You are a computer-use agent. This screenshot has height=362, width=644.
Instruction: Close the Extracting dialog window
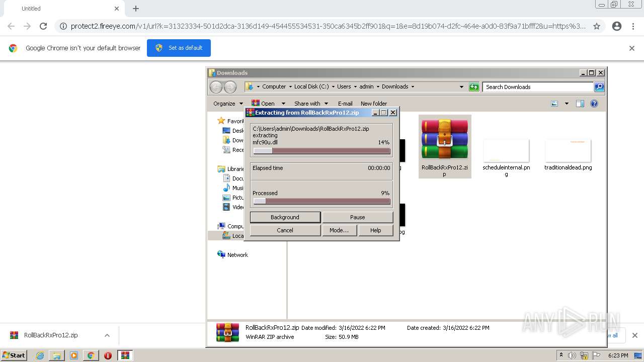tap(393, 113)
